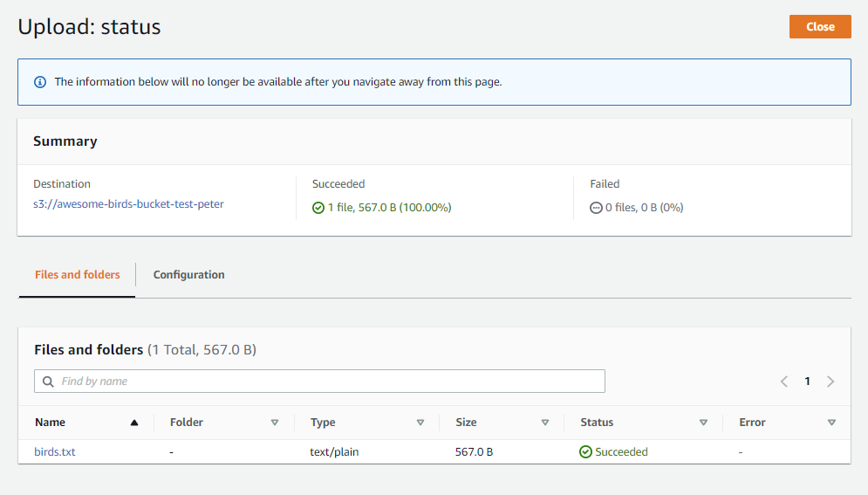This screenshot has width=868, height=495.
Task: Switch to the Configuration tab
Action: click(188, 275)
